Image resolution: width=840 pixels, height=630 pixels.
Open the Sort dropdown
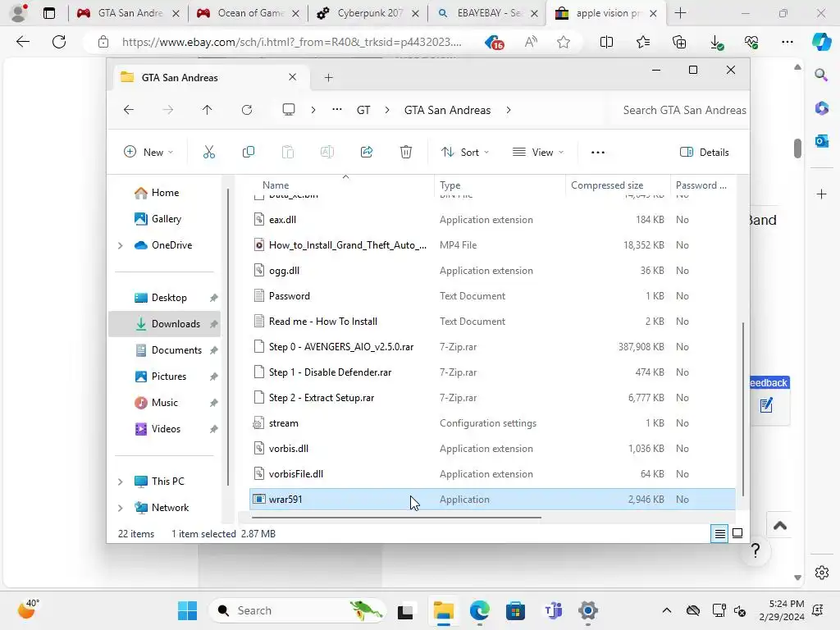465,152
